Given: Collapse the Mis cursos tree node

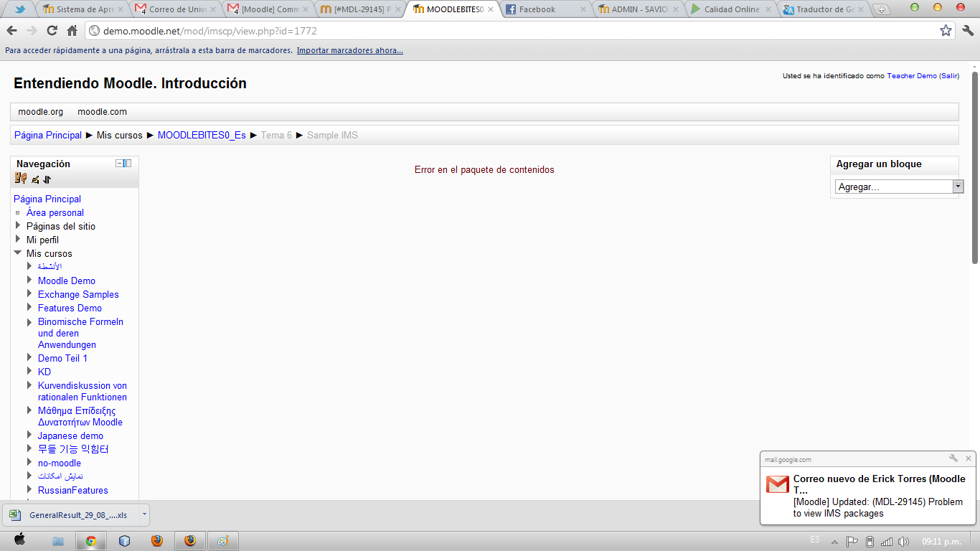Looking at the screenshot, I should click(18, 253).
